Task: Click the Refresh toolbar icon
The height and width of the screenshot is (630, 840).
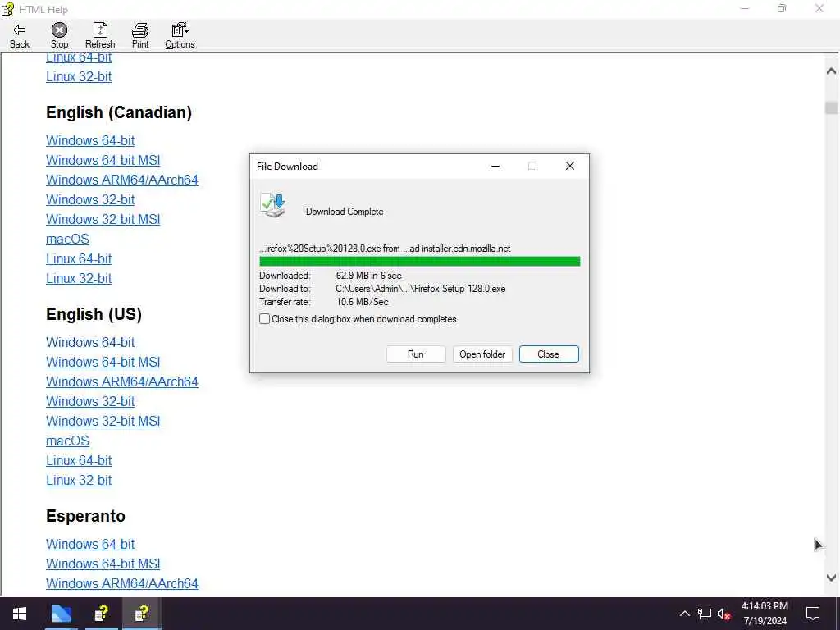Action: pyautogui.click(x=100, y=36)
